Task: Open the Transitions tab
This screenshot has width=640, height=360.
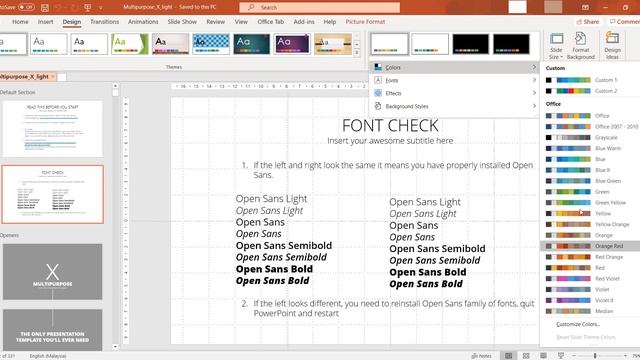Action: point(104,22)
